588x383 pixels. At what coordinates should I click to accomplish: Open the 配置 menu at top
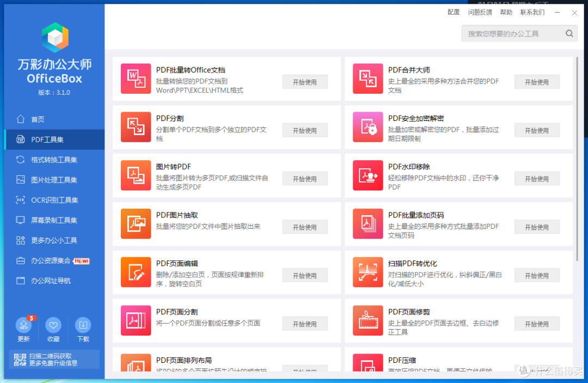(454, 12)
